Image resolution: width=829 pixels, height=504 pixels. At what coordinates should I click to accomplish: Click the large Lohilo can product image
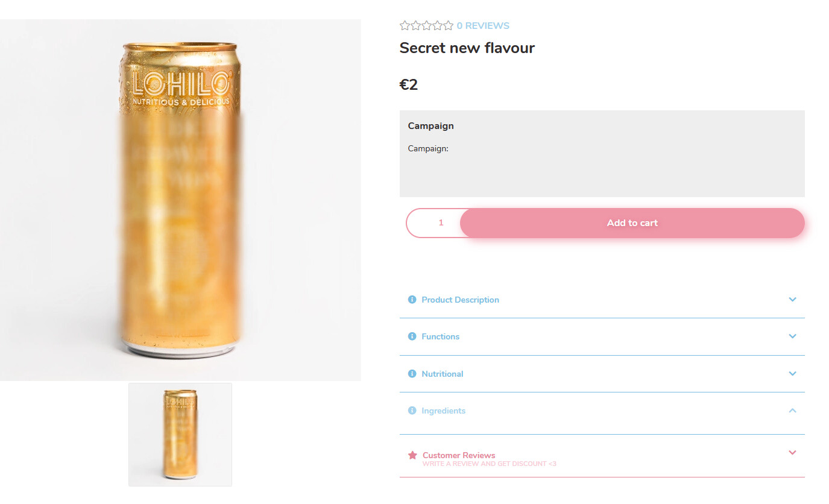(180, 200)
